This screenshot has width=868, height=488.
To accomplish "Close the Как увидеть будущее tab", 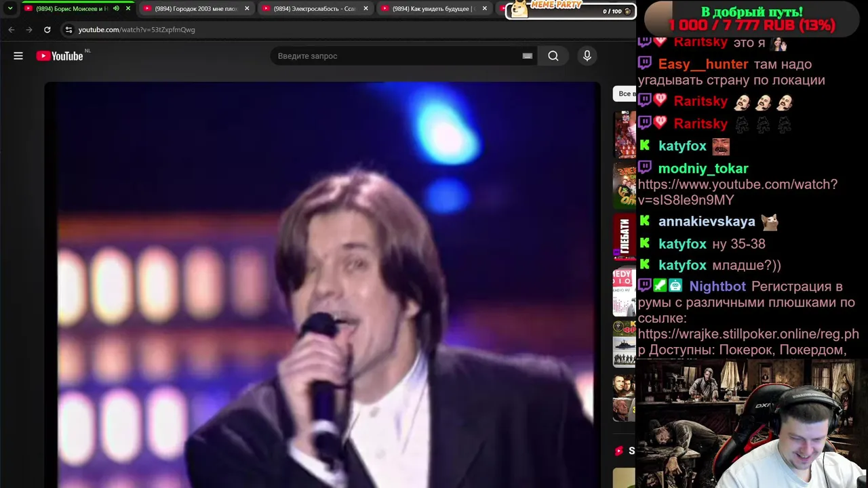I will pyautogui.click(x=484, y=9).
